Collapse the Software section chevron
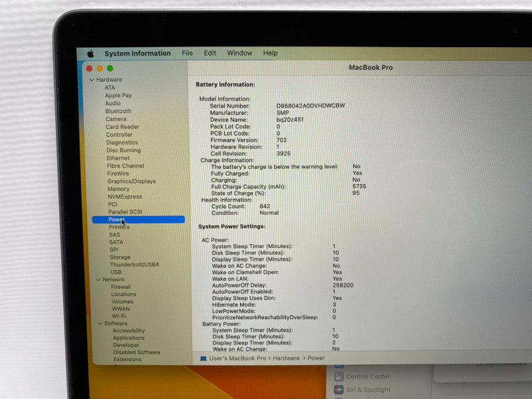Viewport: 532px width, 399px height. (x=100, y=323)
